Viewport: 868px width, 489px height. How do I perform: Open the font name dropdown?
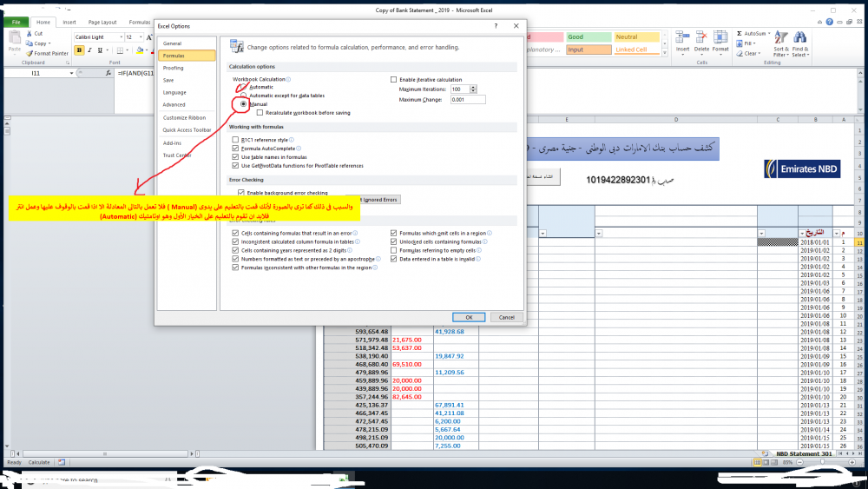[x=122, y=37]
